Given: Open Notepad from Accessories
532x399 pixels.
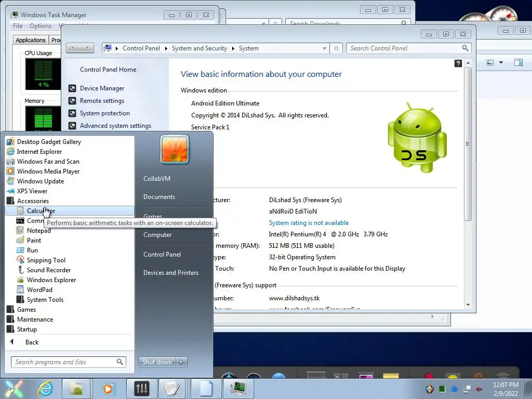Looking at the screenshot, I should pos(38,231).
